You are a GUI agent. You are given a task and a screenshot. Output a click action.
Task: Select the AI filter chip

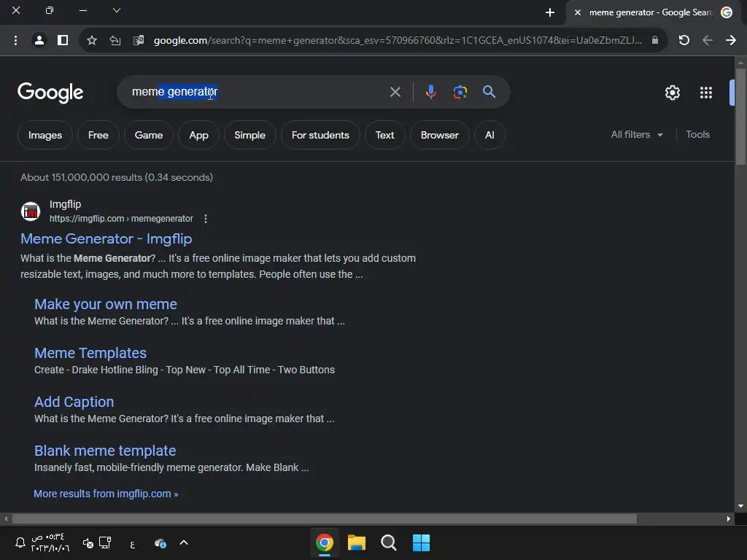[489, 135]
